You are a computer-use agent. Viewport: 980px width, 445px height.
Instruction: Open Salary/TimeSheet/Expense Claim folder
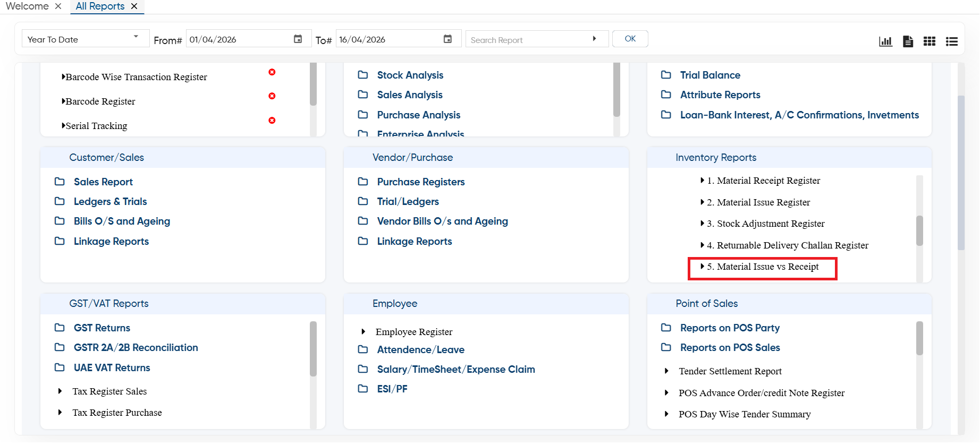(456, 370)
